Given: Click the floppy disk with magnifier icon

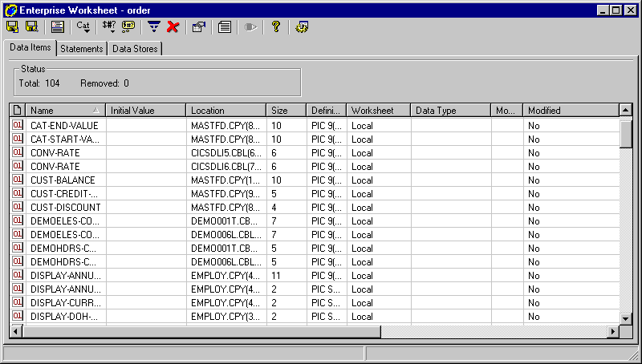Looking at the screenshot, I should point(32,27).
